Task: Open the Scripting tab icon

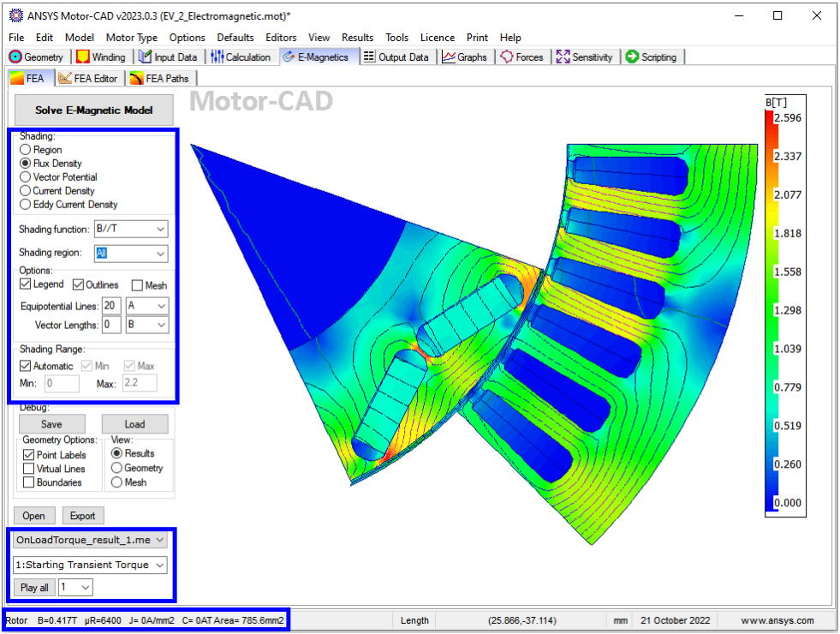Action: pos(633,57)
